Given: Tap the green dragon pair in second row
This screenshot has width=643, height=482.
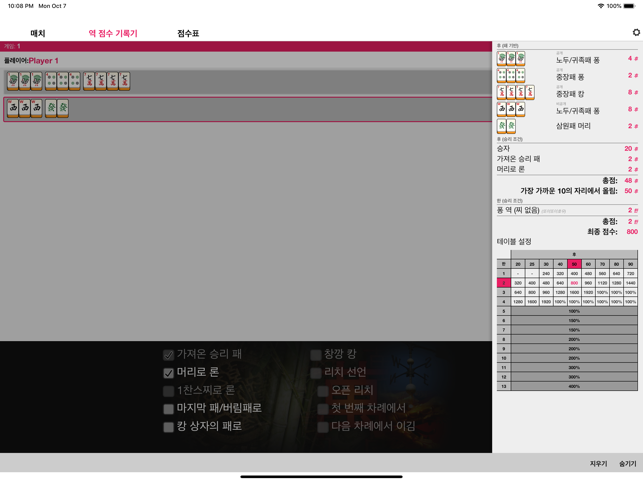Looking at the screenshot, I should [x=57, y=108].
